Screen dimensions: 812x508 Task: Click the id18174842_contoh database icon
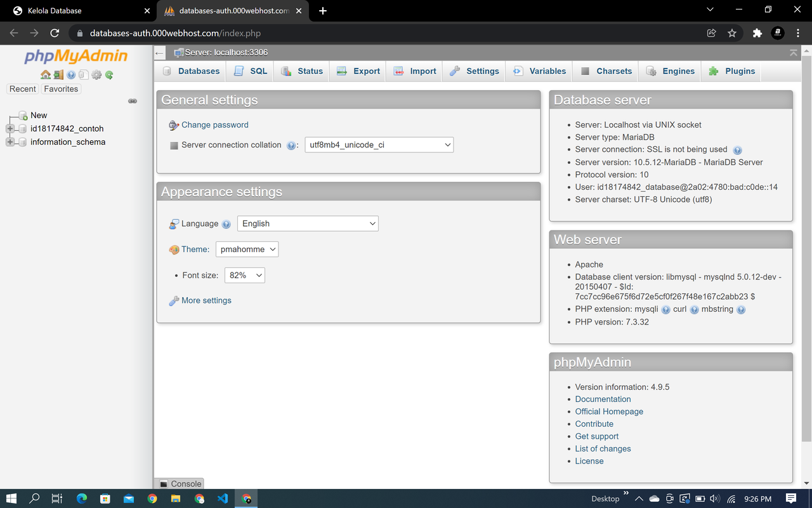coord(23,129)
